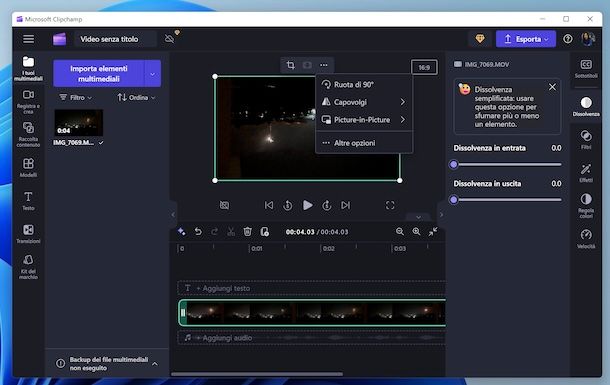The height and width of the screenshot is (385, 610).
Task: Open Testo text panel
Action: (x=28, y=201)
